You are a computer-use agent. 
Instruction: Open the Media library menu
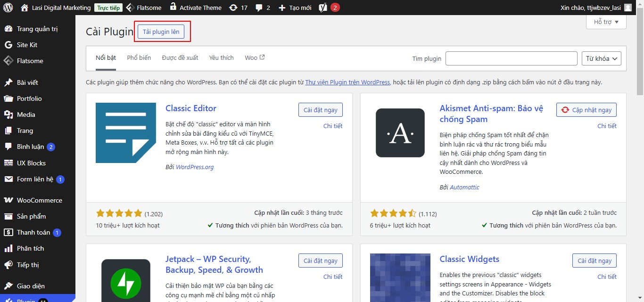pos(26,114)
